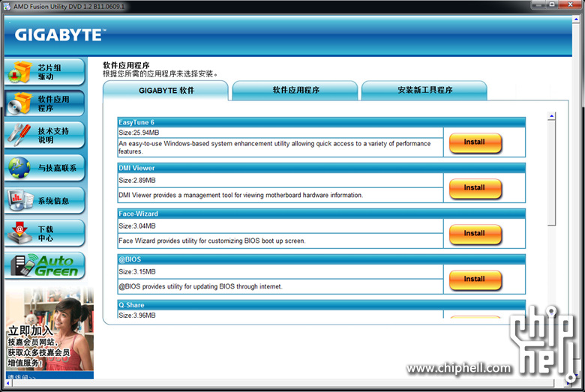Open the chipset drivers section icon
The image size is (585, 392).
point(20,72)
